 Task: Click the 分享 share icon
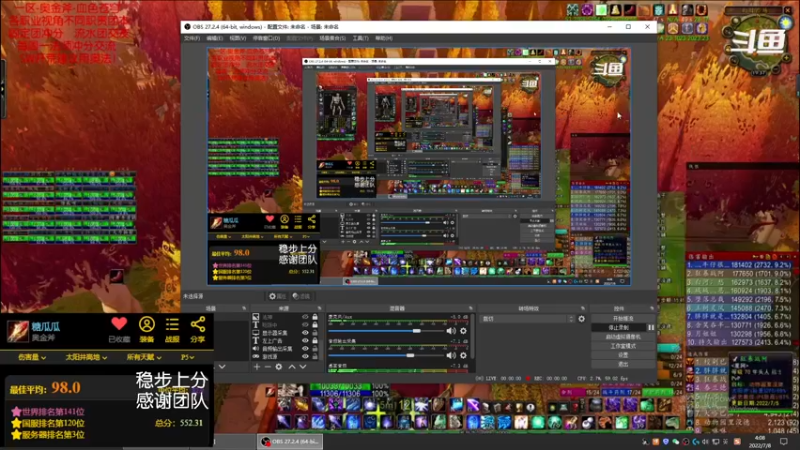point(197,324)
